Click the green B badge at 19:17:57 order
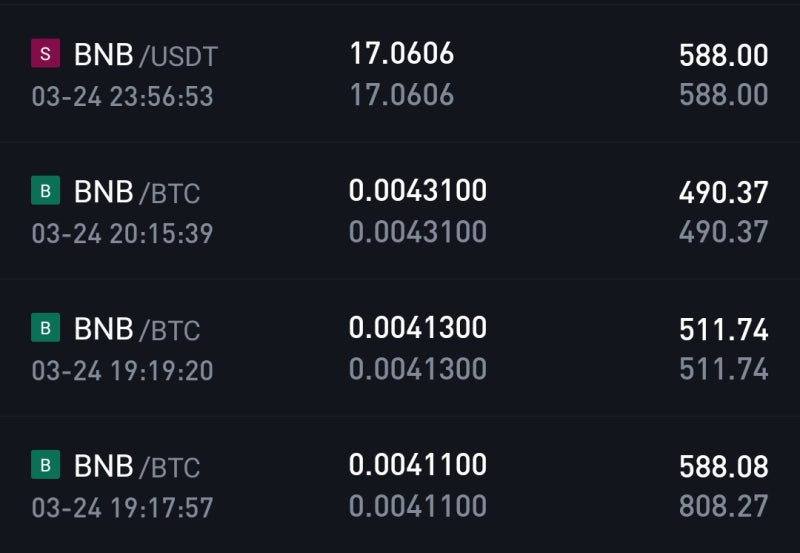This screenshot has width=800, height=553. pyautogui.click(x=45, y=464)
